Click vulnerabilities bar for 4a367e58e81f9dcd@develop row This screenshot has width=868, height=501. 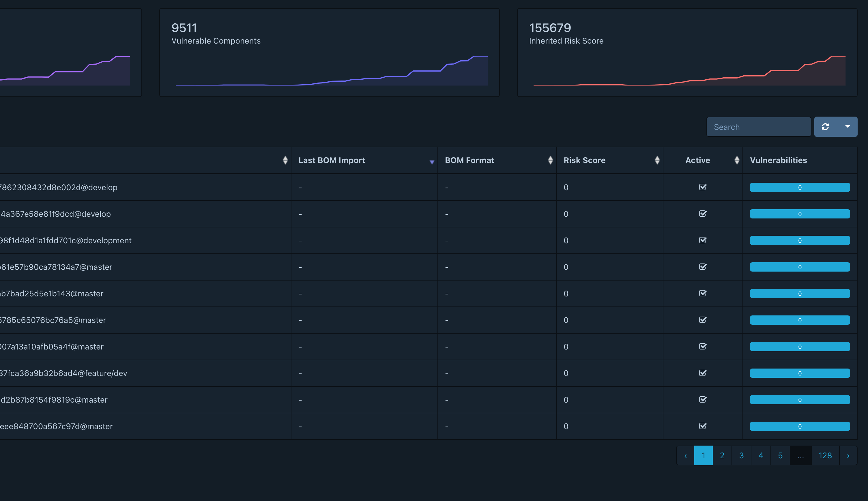point(800,214)
